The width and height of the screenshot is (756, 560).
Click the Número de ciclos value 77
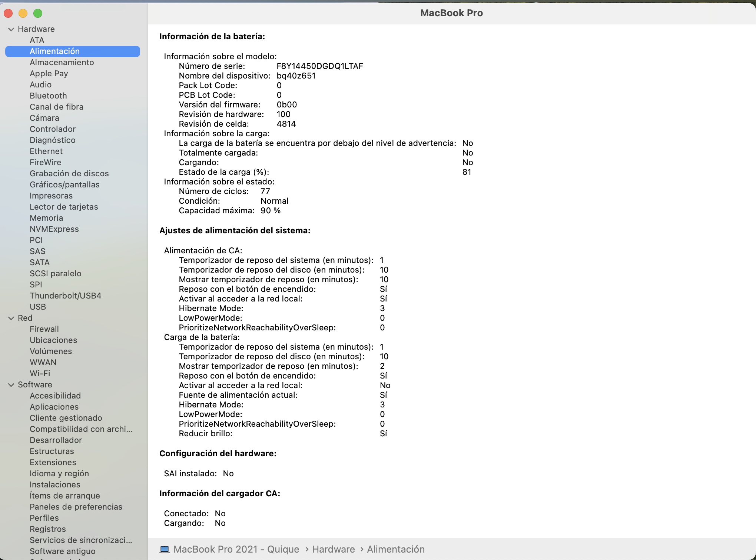click(x=265, y=191)
